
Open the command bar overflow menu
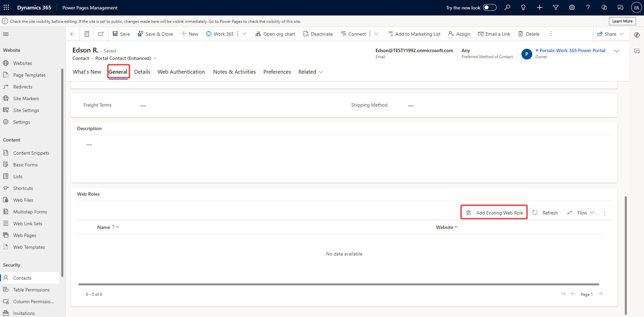click(x=551, y=34)
